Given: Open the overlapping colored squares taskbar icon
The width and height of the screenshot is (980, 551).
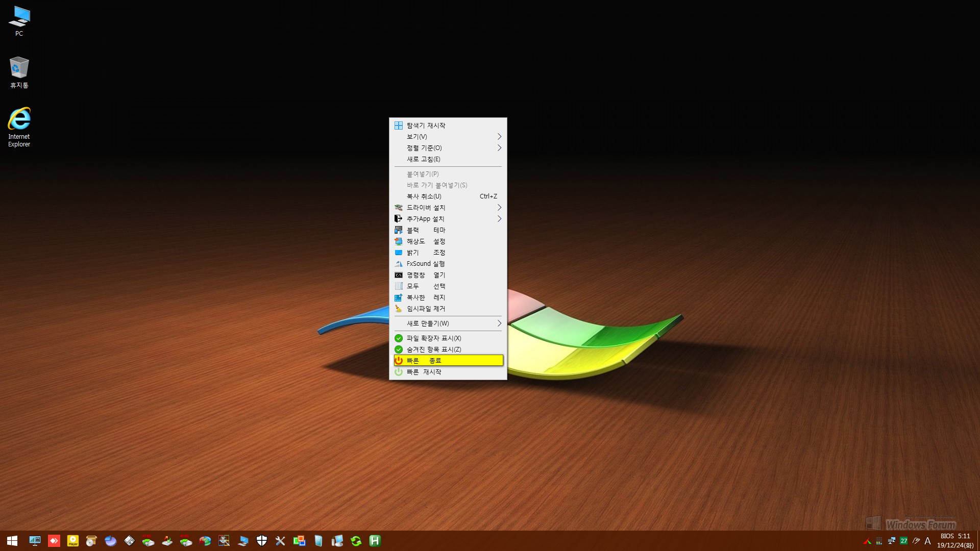Looking at the screenshot, I should click(299, 541).
